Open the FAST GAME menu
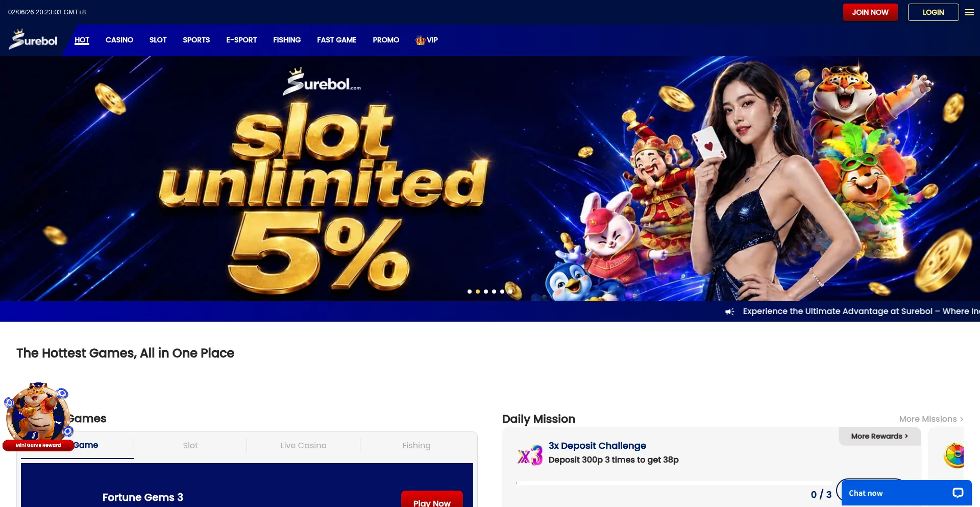Screen dimensions: 980x507 (337, 40)
